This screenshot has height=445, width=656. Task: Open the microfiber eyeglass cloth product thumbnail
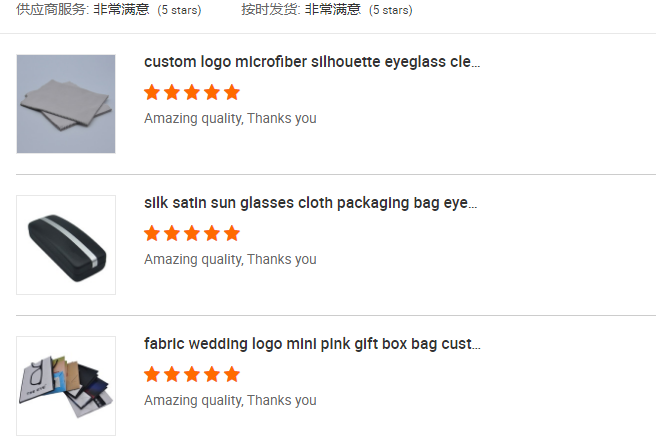66,104
